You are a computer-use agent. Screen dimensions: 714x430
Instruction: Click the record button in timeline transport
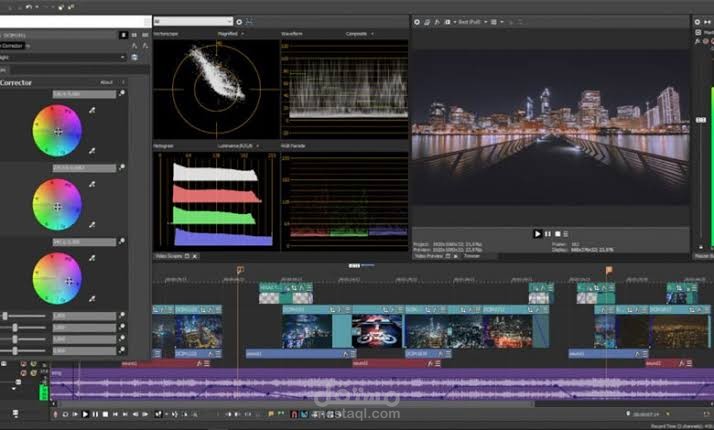click(x=56, y=414)
